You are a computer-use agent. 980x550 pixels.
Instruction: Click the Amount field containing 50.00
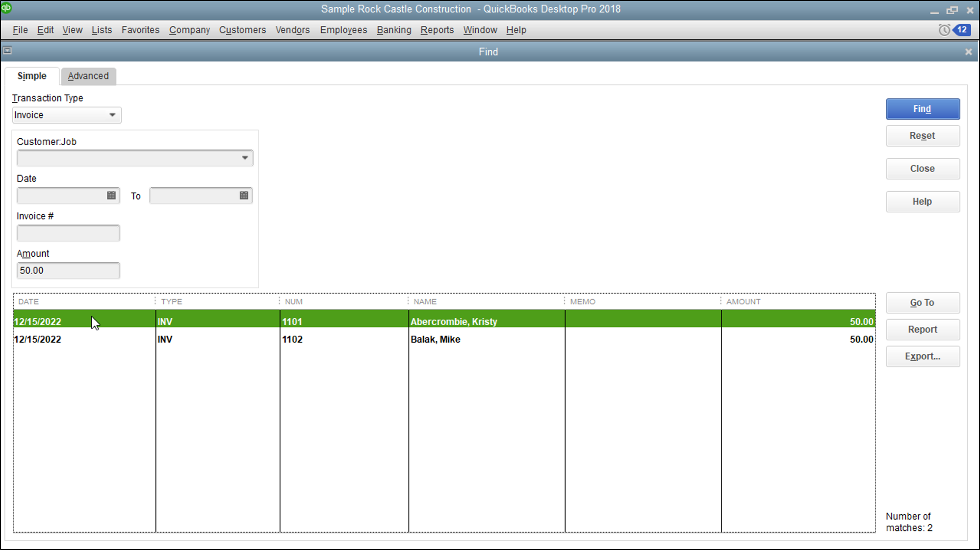coord(68,271)
